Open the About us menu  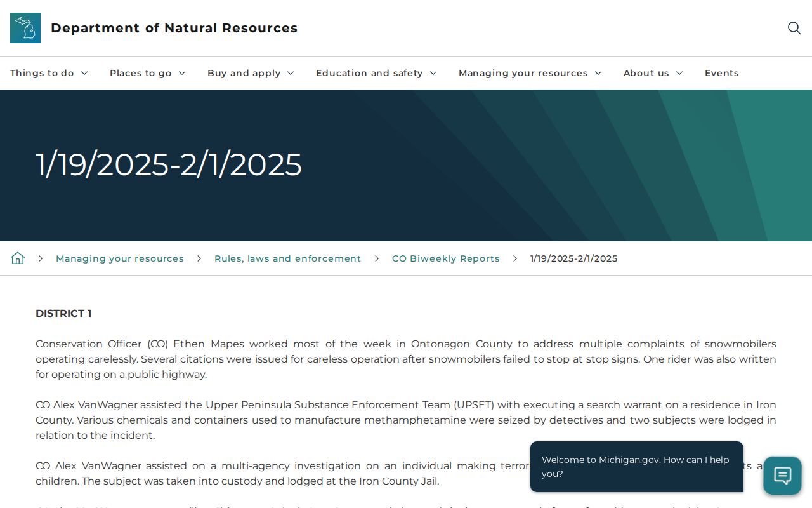tap(653, 73)
